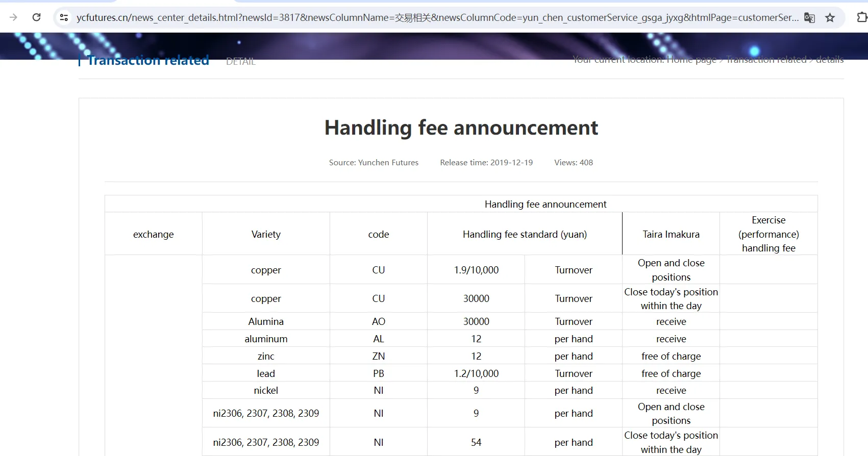This screenshot has height=456, width=868.
Task: Click the browser forward arrow
Action: coord(14,17)
